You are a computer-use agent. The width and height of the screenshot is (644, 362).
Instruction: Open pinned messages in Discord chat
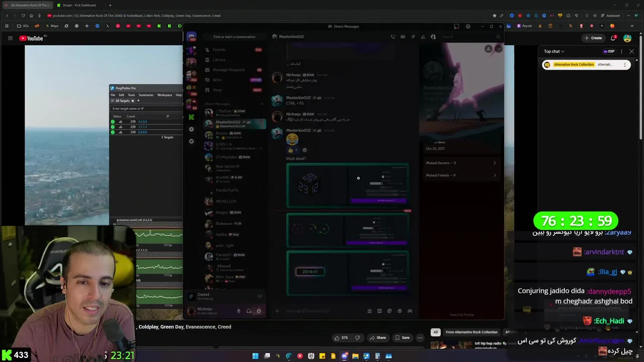[413, 37]
